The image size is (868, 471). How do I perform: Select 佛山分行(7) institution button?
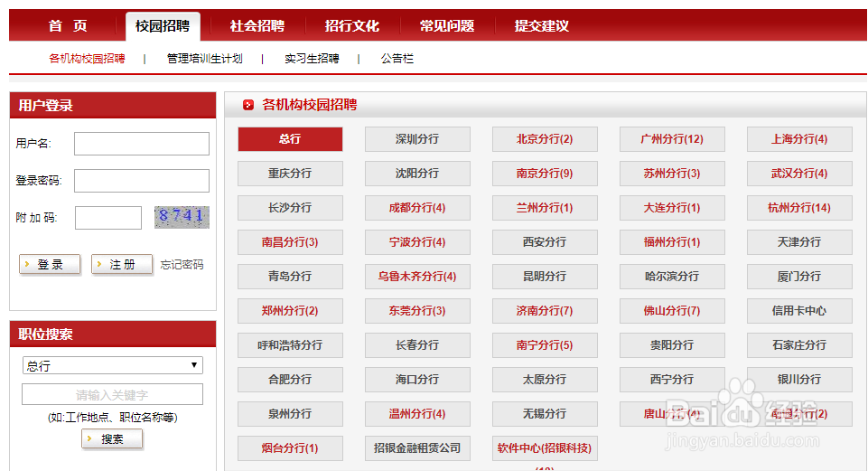point(672,311)
